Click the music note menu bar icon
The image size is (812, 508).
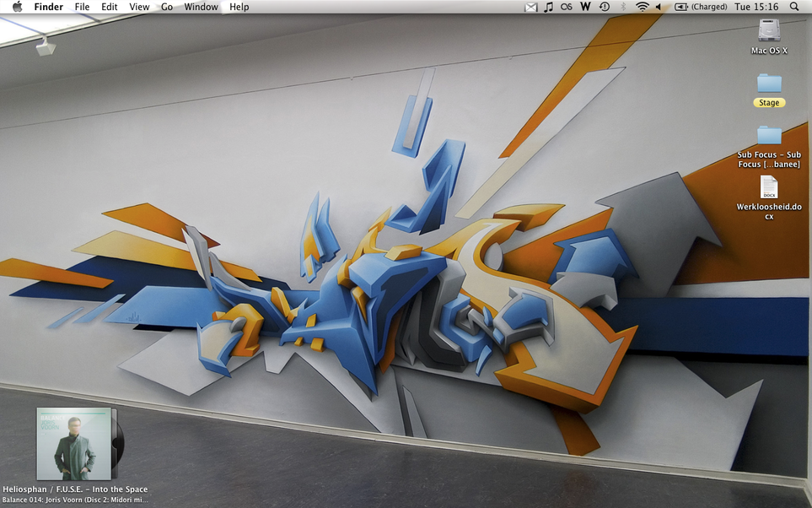pos(549,7)
